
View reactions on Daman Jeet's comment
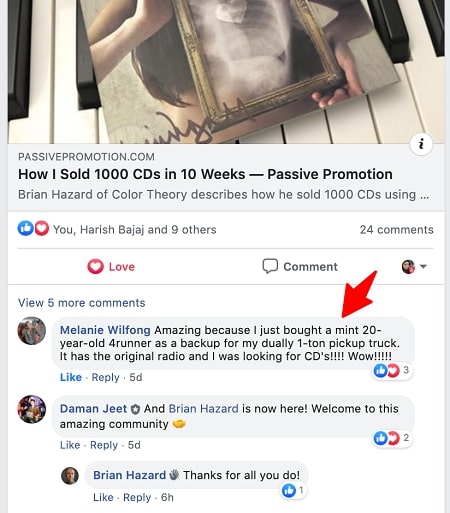(392, 438)
